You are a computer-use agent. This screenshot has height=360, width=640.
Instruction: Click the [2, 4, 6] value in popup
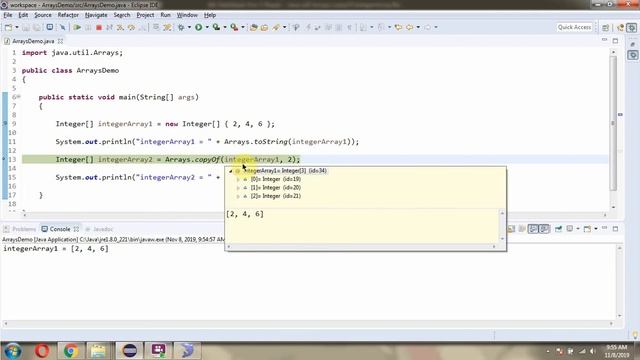[x=245, y=214]
